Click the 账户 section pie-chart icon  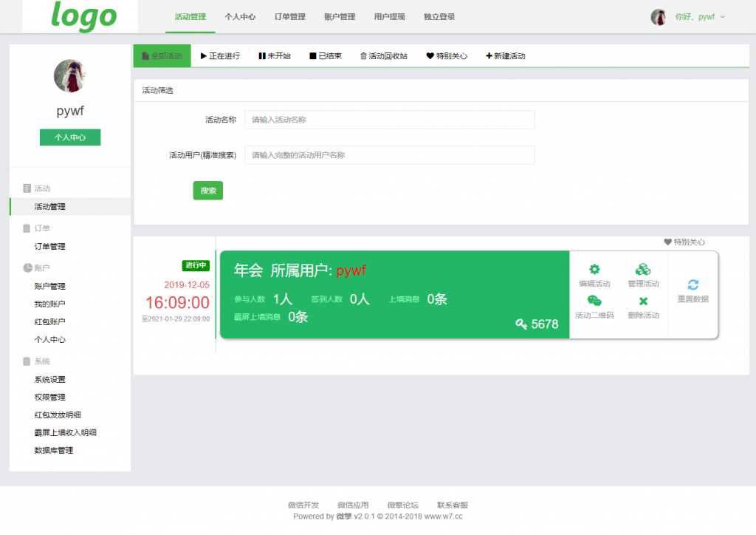coord(27,267)
